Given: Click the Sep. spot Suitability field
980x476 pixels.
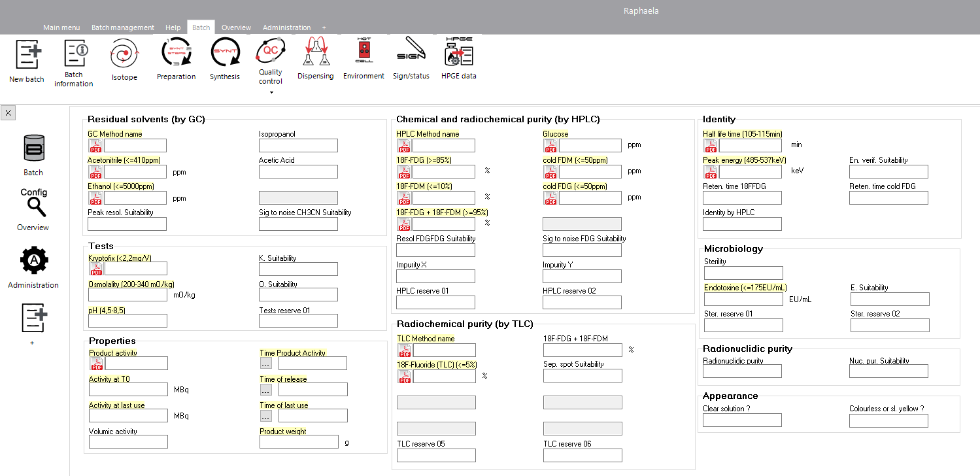Looking at the screenshot, I should (x=583, y=375).
